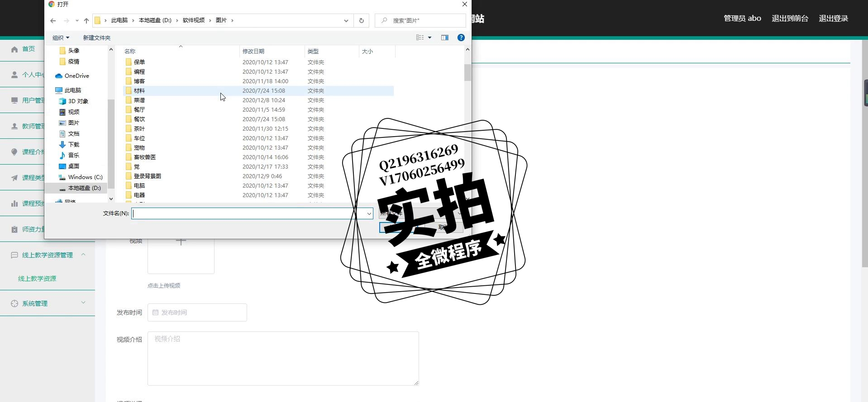The width and height of the screenshot is (868, 402).
Task: Select the 菜谱 folder
Action: click(x=258, y=100)
